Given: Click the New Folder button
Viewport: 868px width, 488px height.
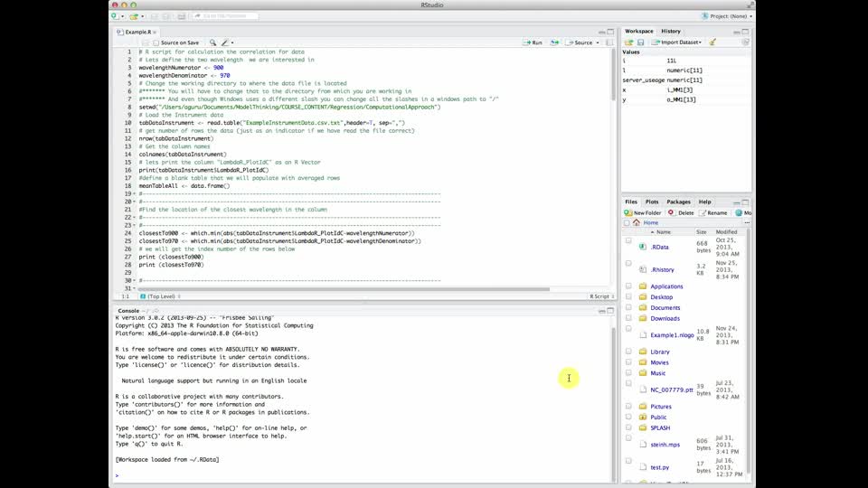Looking at the screenshot, I should coord(643,213).
